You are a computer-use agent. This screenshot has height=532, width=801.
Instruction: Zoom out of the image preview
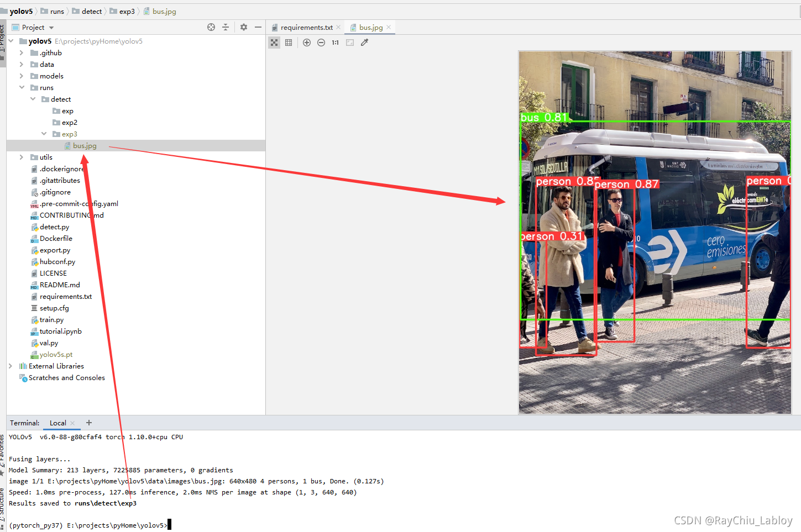(321, 42)
